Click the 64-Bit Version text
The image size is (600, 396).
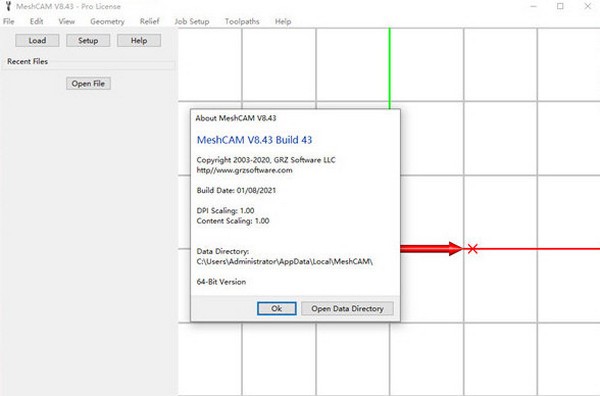point(221,282)
